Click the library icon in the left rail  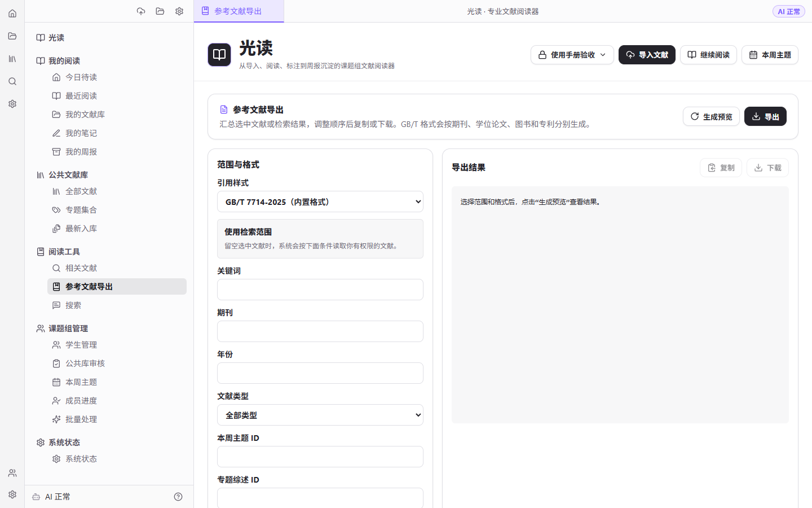click(12, 59)
